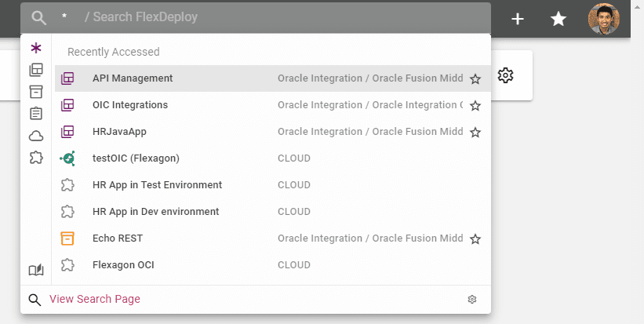
Task: Favorite the API Management project
Action: (x=475, y=79)
